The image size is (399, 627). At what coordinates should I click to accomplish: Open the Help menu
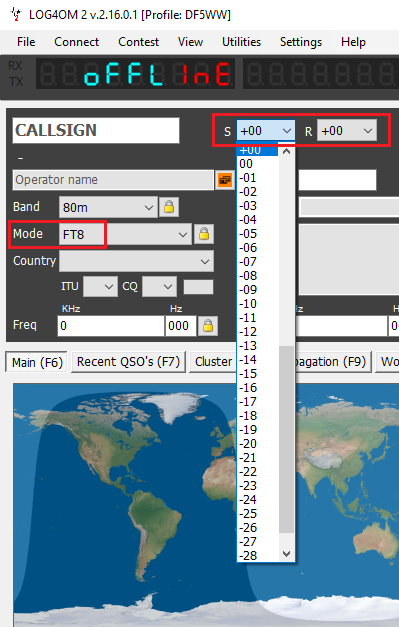(353, 42)
